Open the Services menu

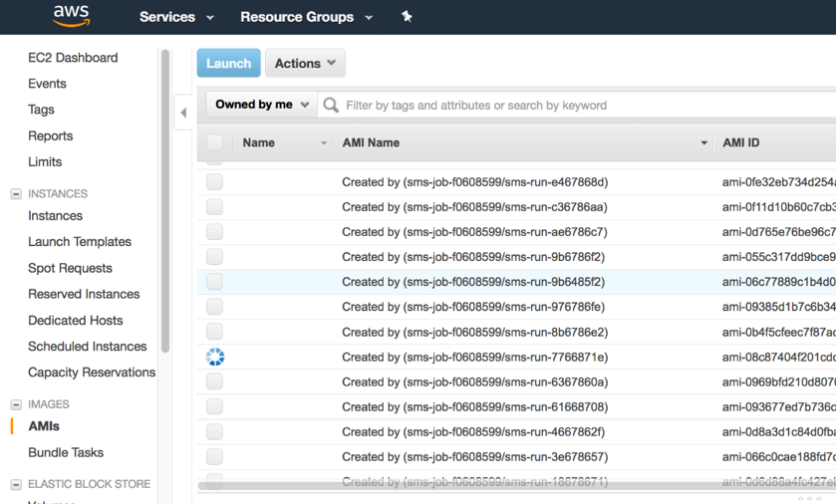176,17
